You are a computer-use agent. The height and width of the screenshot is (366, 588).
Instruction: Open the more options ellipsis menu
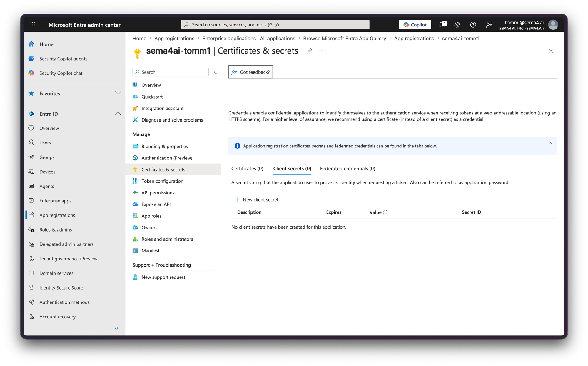[321, 51]
